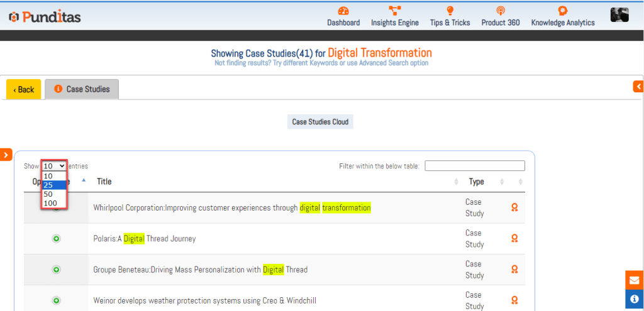This screenshot has width=644, height=311.
Task: Switch to the Case Studies tab
Action: [x=82, y=89]
